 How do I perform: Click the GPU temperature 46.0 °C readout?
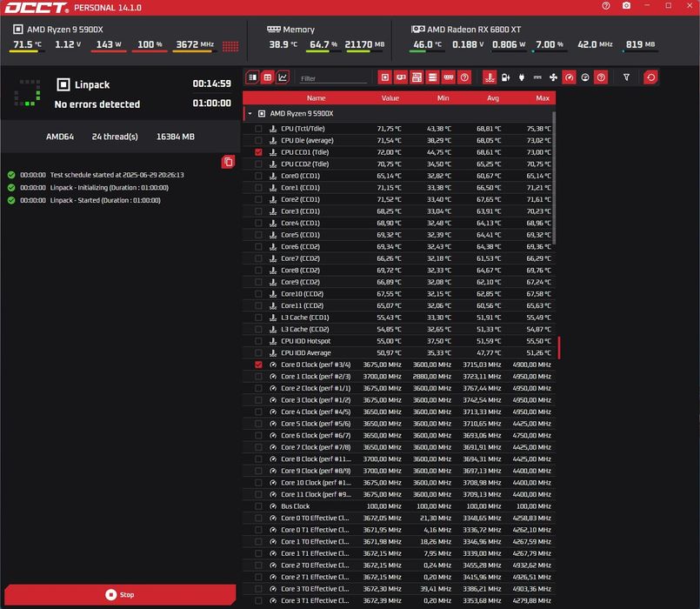click(x=427, y=44)
